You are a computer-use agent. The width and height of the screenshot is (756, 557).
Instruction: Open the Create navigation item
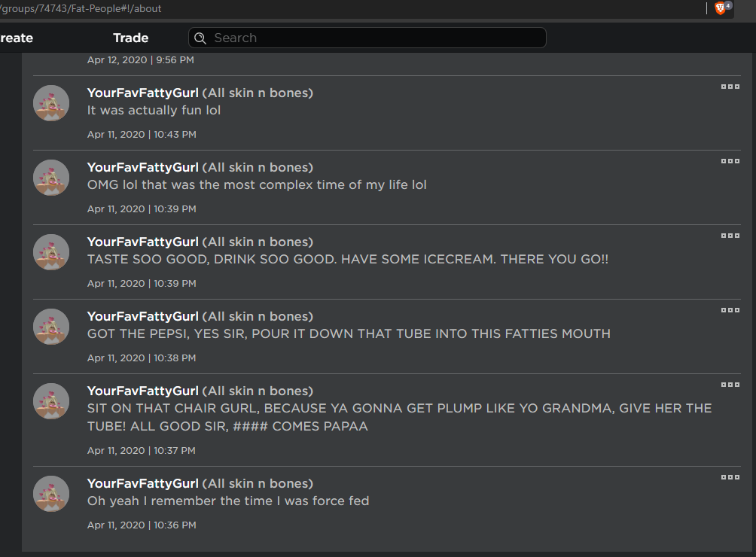(x=17, y=38)
